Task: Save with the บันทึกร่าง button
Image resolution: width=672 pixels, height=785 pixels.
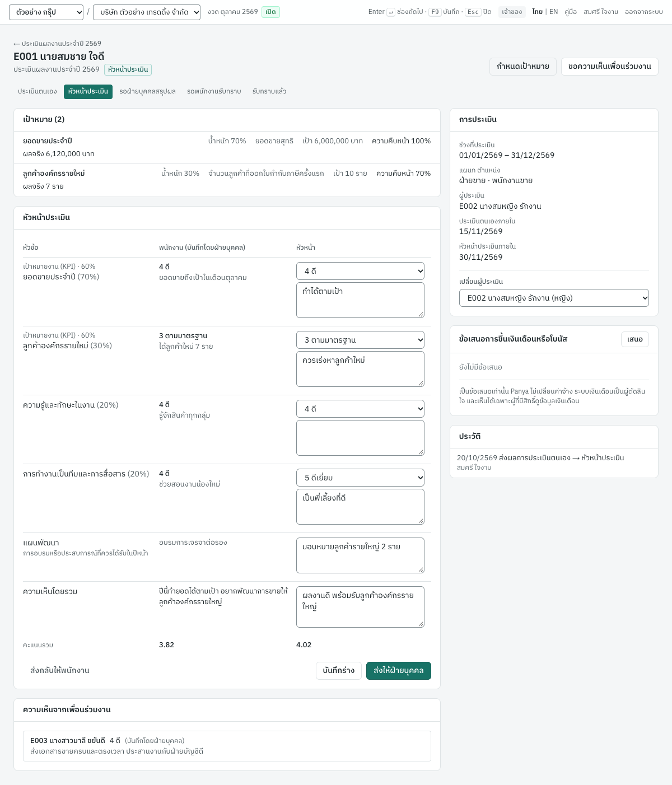Action: 339,671
